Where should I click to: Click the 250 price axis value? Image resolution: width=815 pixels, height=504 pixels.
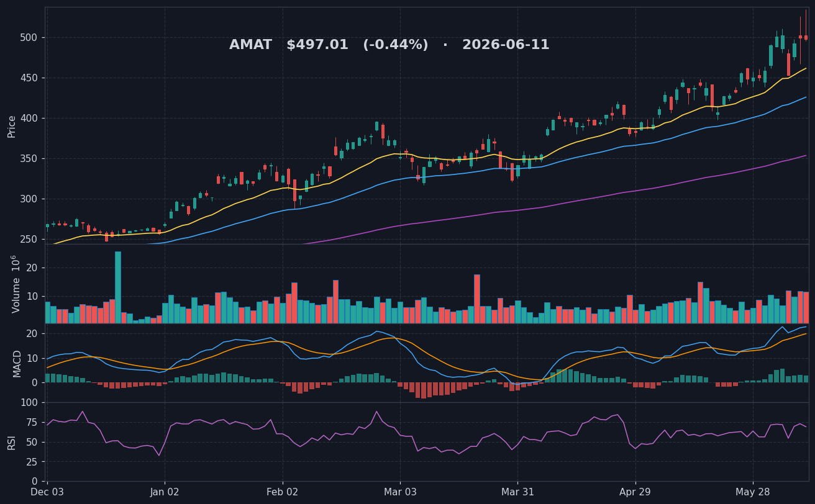(29, 239)
